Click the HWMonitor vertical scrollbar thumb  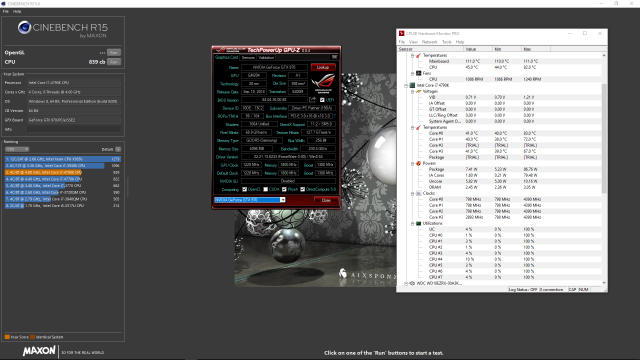(604, 139)
